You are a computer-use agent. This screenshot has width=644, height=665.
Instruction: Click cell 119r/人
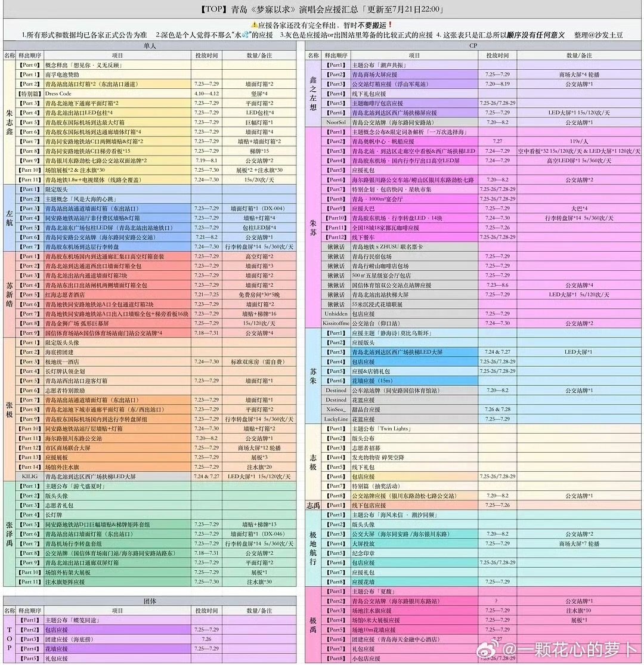579,142
